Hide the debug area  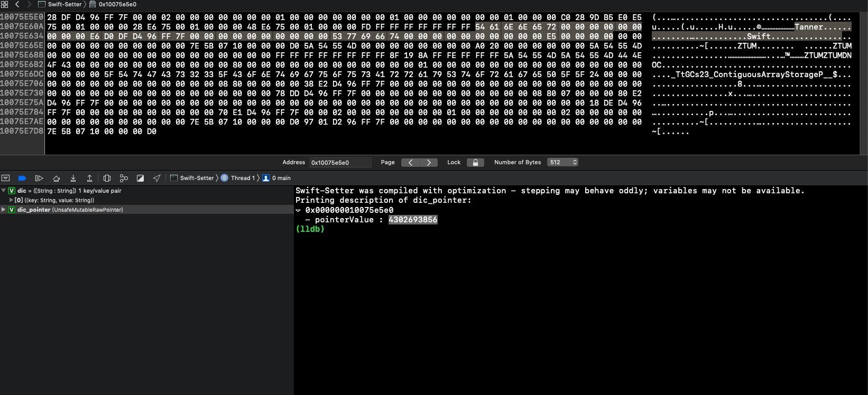click(6, 178)
